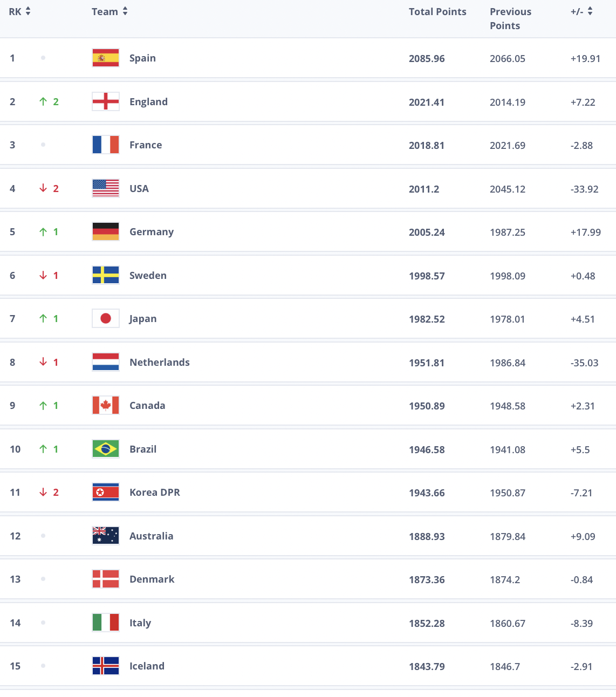Click the Previous Points column header
The width and height of the screenshot is (616, 697).
coord(510,19)
